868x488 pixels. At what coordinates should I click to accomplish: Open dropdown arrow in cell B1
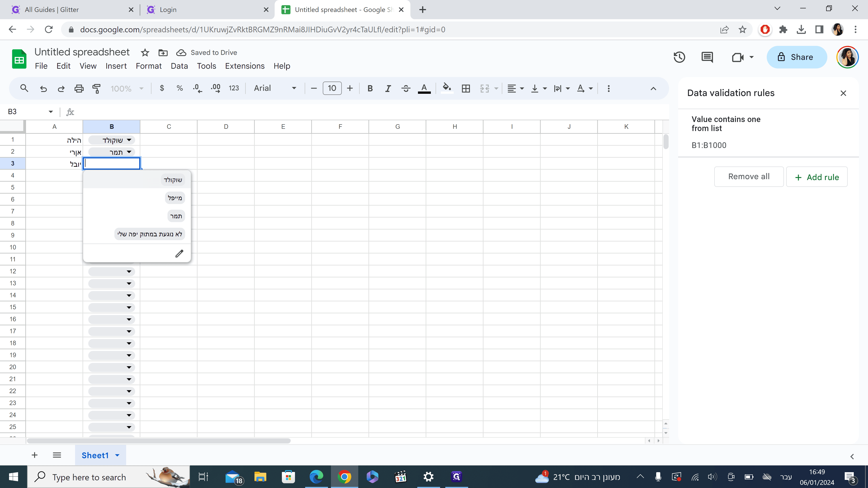pyautogui.click(x=129, y=140)
